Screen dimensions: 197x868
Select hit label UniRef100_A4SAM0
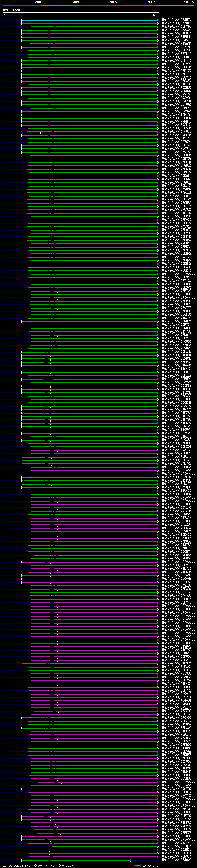(177, 44)
